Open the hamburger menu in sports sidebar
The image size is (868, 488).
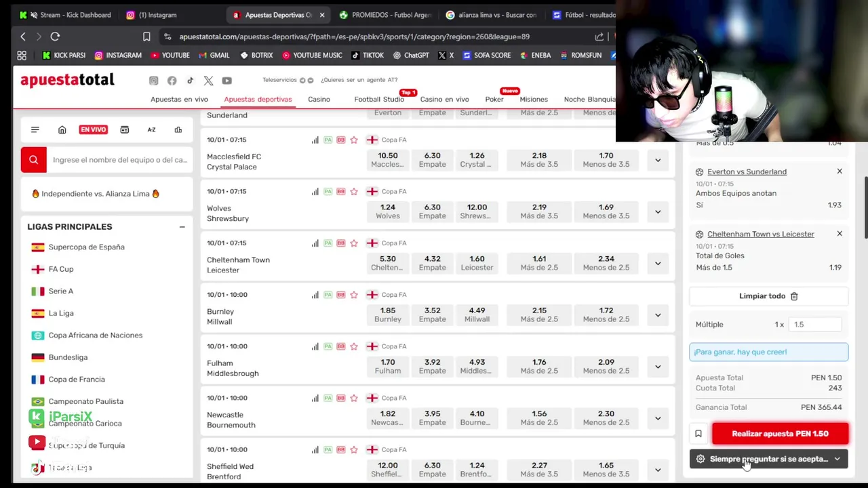35,129
